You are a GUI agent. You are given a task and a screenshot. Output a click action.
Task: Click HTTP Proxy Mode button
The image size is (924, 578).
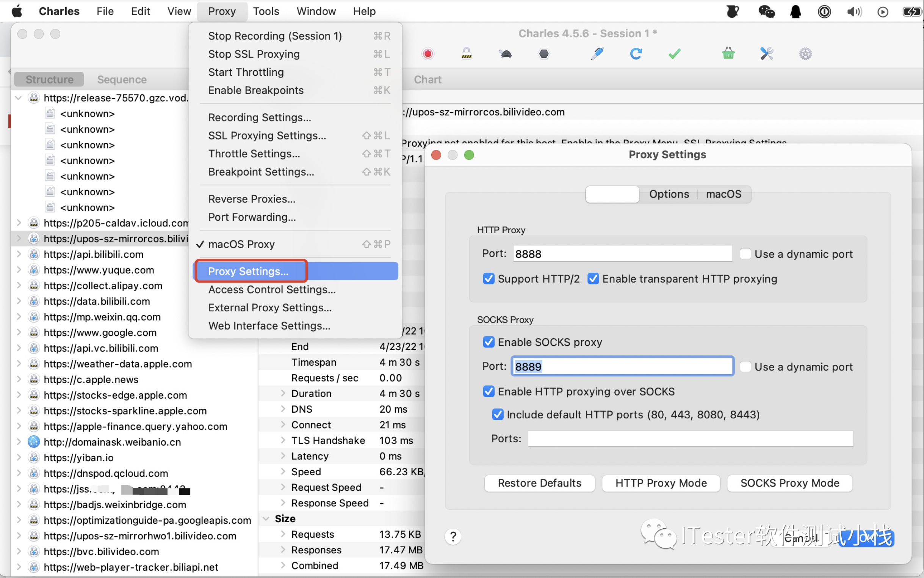(661, 483)
